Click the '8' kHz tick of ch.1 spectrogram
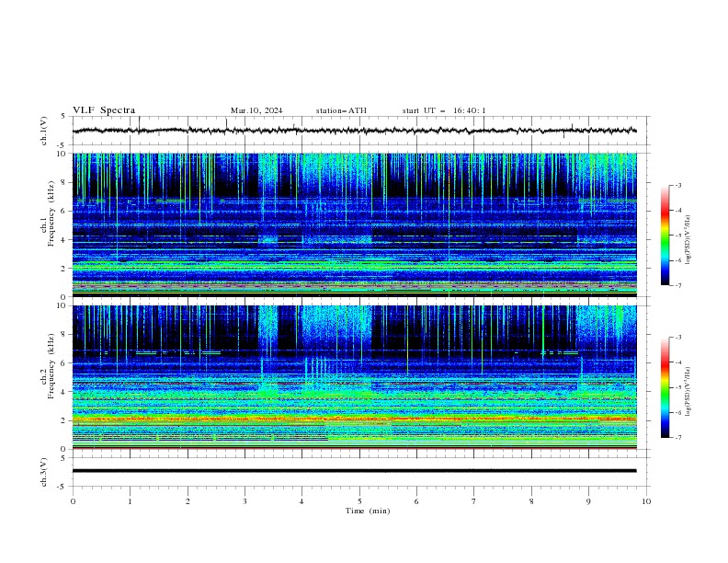This screenshot has height=563, width=728. click(x=64, y=182)
